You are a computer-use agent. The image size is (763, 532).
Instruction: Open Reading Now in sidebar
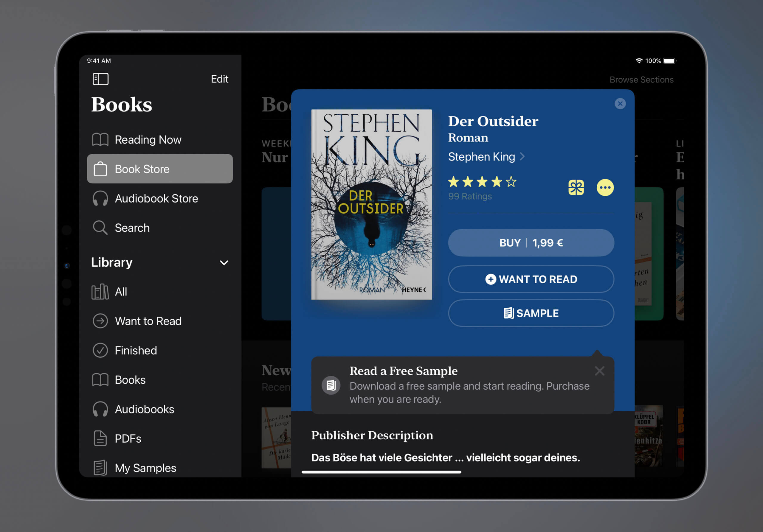[160, 139]
